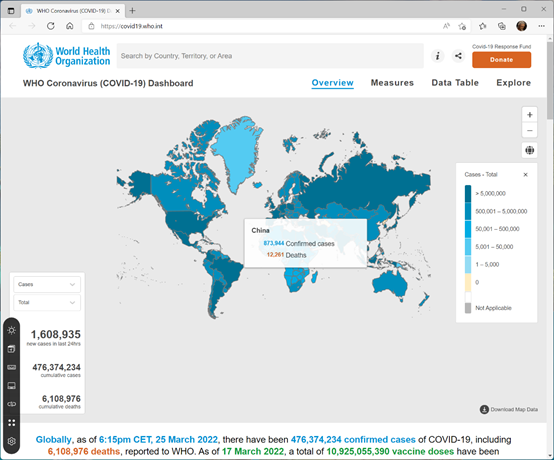Screen dimensions: 554x460
Task: Click the browser forward arrow
Action: tap(32, 26)
